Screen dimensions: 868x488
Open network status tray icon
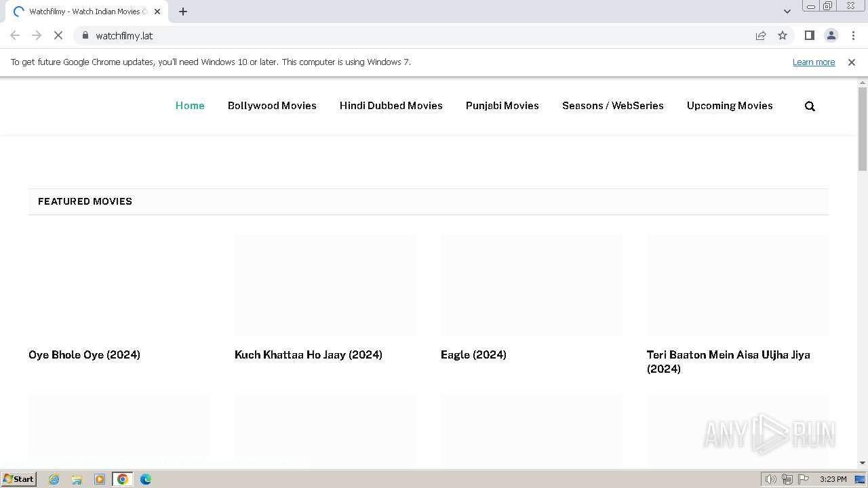787,479
